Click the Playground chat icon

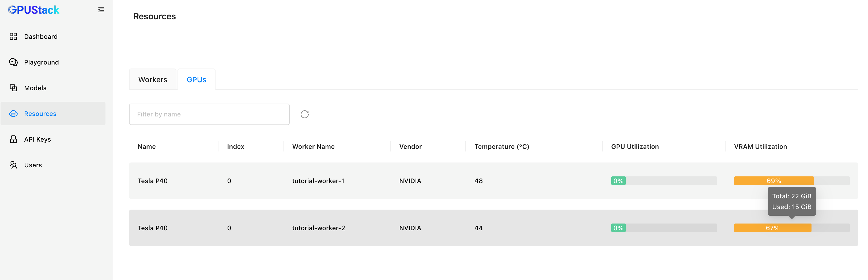click(x=13, y=62)
